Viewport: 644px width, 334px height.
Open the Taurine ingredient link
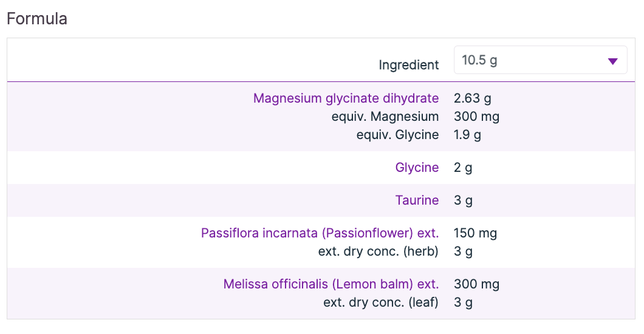point(417,200)
